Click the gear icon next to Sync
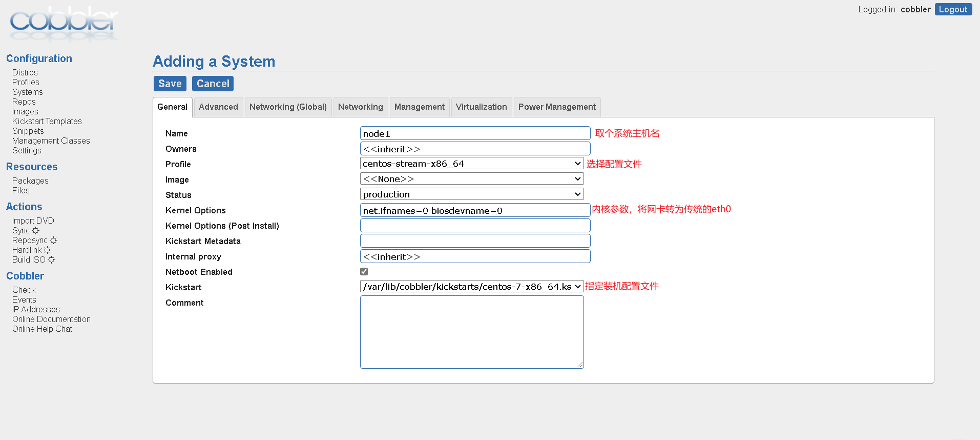 [35, 231]
